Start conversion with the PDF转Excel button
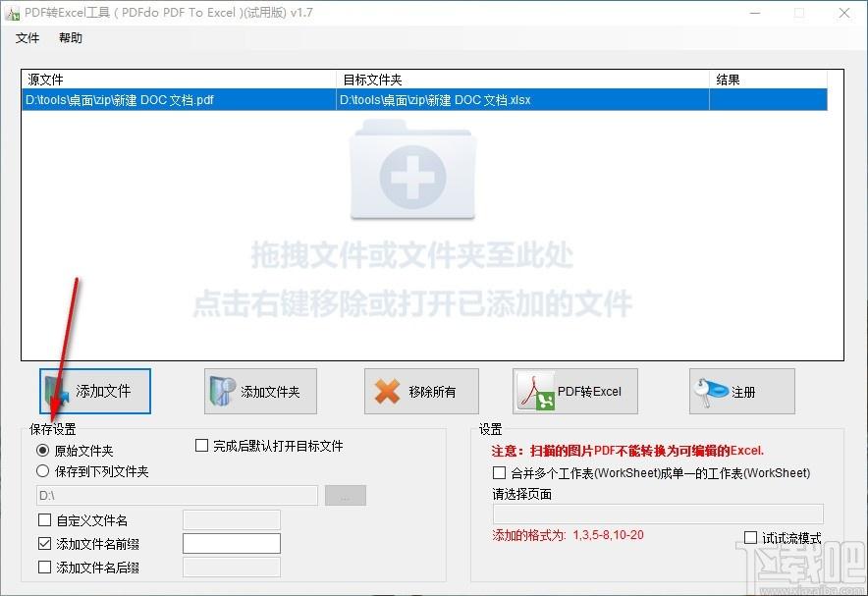868x596 pixels. (575, 391)
